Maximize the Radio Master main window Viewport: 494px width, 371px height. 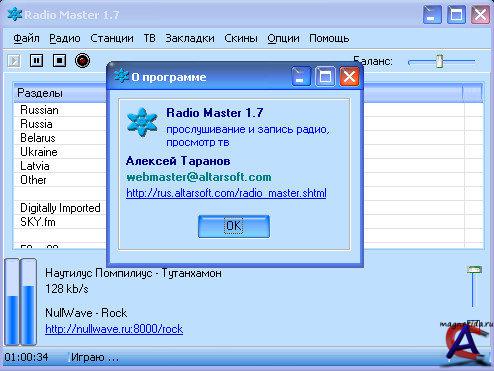[456, 14]
